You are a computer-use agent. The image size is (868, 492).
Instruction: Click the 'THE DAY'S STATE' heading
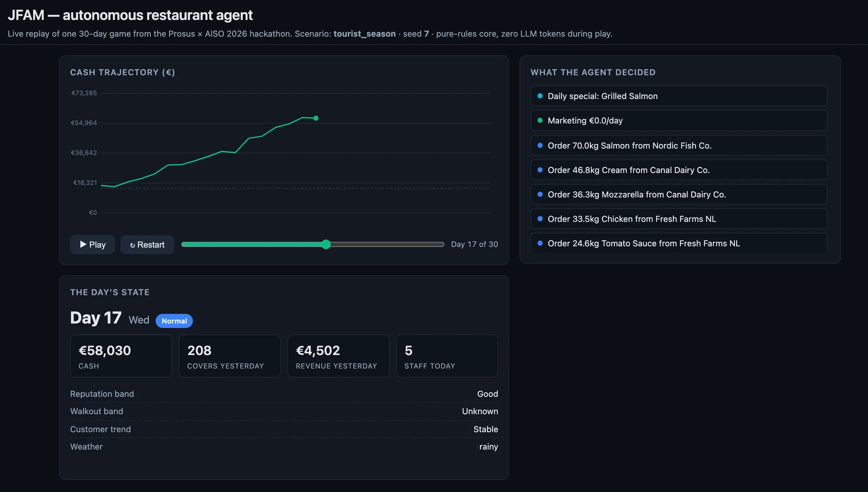click(x=110, y=292)
